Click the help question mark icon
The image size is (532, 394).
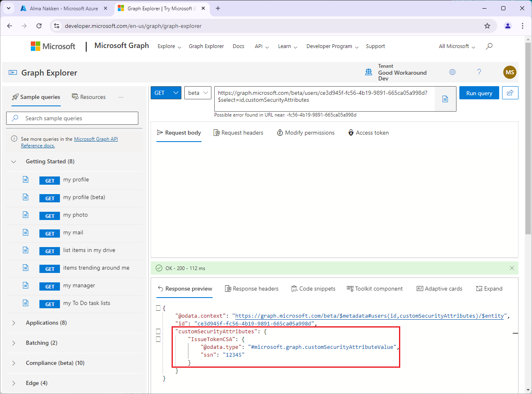click(479, 72)
